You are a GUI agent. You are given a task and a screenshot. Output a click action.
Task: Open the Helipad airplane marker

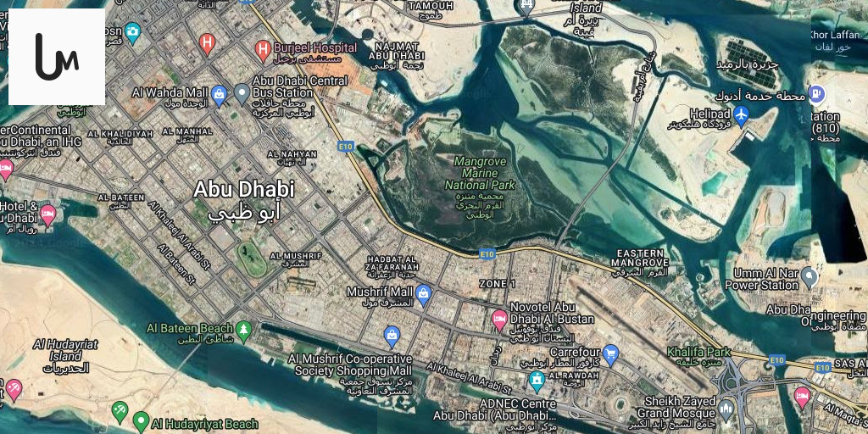[741, 116]
